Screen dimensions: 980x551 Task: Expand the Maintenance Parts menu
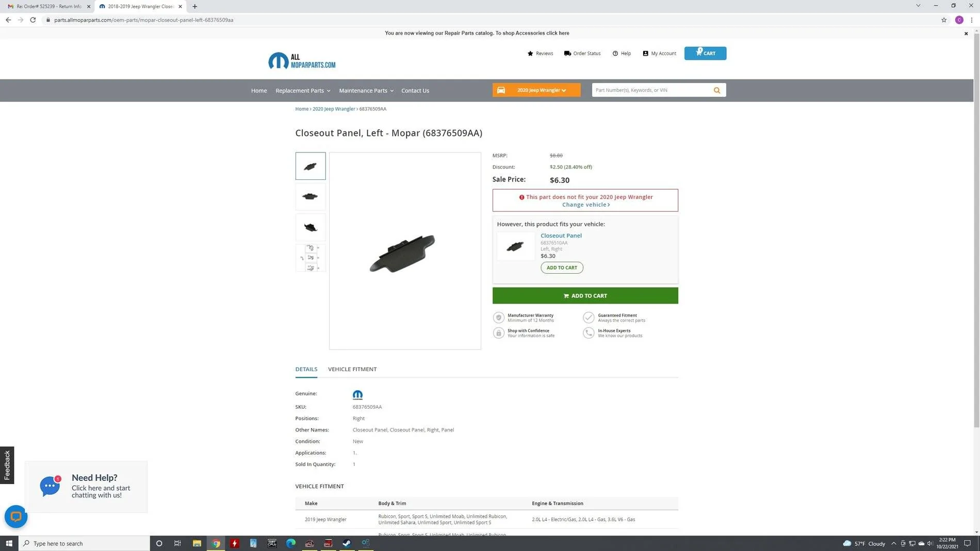[x=366, y=90]
